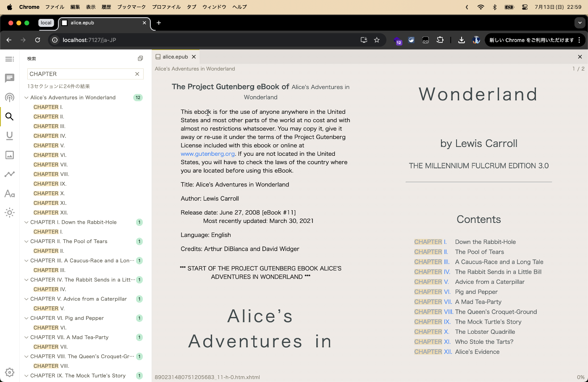The image size is (588, 382).
Task: Open the Apple menu
Action: coord(10,7)
